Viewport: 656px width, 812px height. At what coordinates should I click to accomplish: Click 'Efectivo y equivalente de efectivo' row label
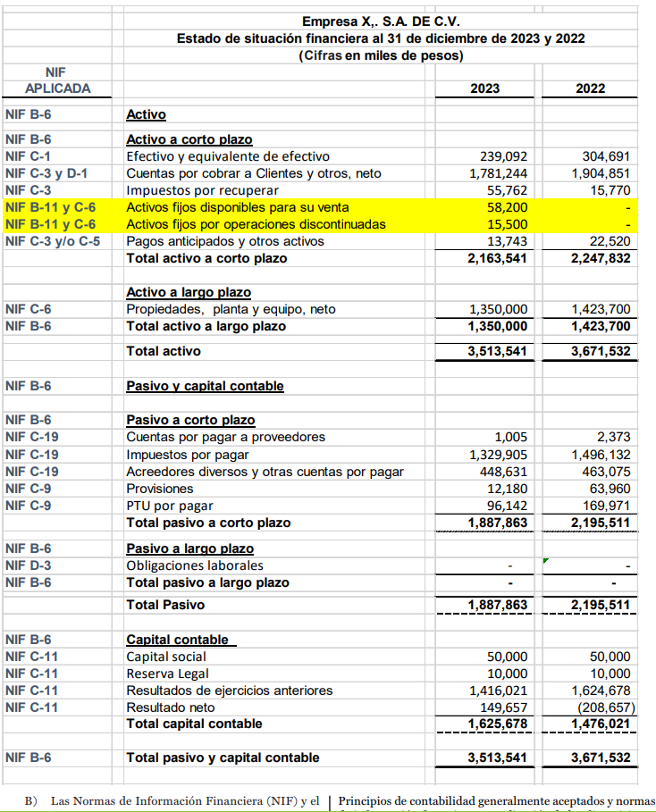[228, 156]
